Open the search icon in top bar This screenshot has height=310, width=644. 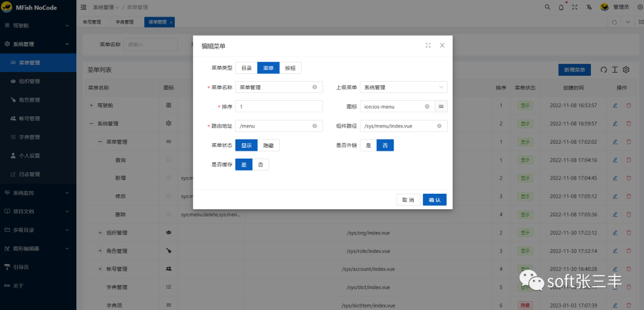(x=547, y=7)
